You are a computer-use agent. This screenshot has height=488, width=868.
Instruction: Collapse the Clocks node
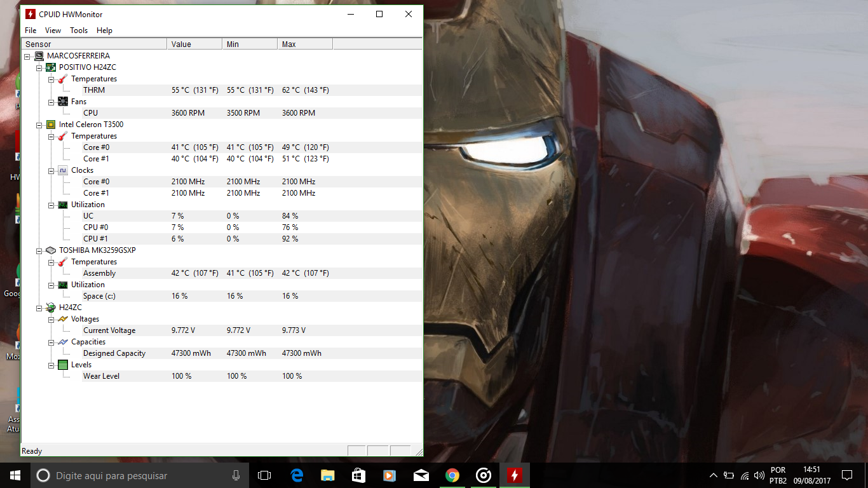coord(51,170)
